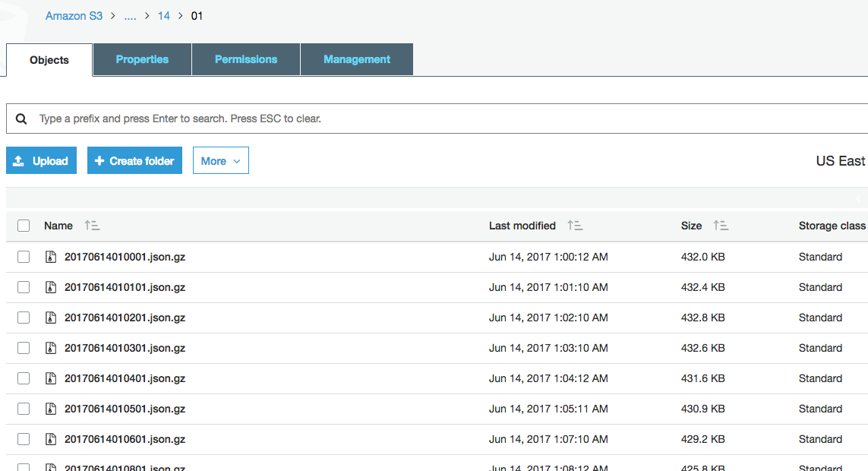Click the search magnifier icon
The width and height of the screenshot is (868, 471).
pyautogui.click(x=21, y=119)
